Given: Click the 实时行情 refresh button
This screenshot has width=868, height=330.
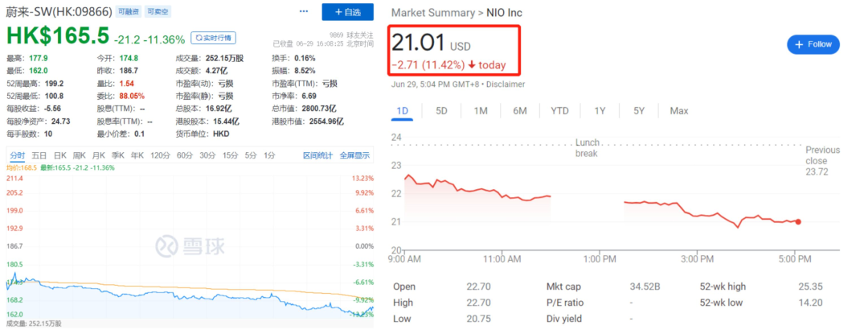Looking at the screenshot, I should (x=214, y=38).
